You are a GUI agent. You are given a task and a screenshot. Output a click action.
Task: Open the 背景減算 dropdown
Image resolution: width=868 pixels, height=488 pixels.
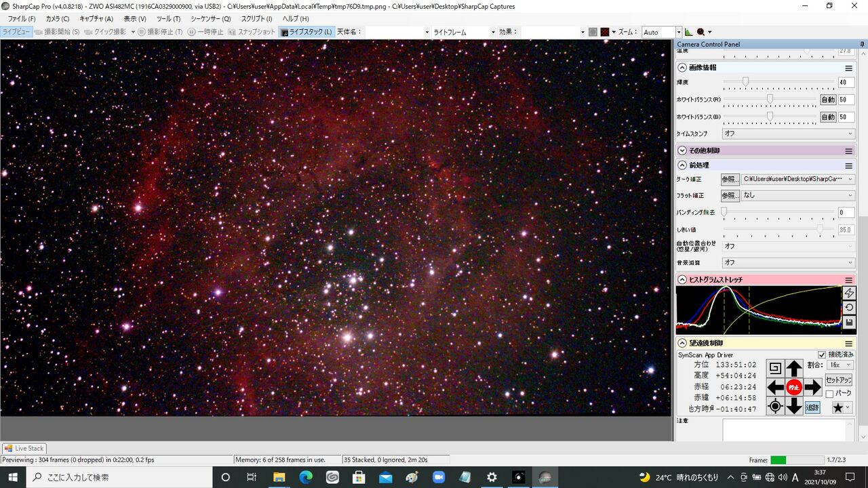(788, 262)
